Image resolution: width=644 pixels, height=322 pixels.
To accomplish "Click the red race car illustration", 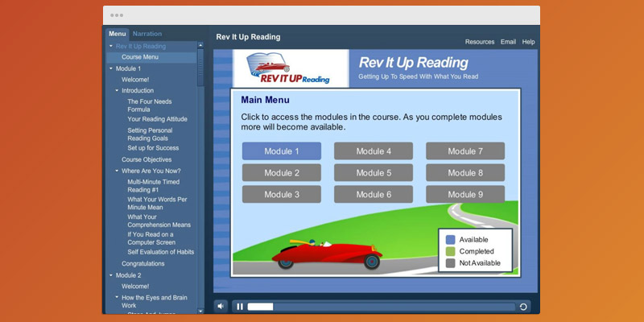I will coord(328,254).
